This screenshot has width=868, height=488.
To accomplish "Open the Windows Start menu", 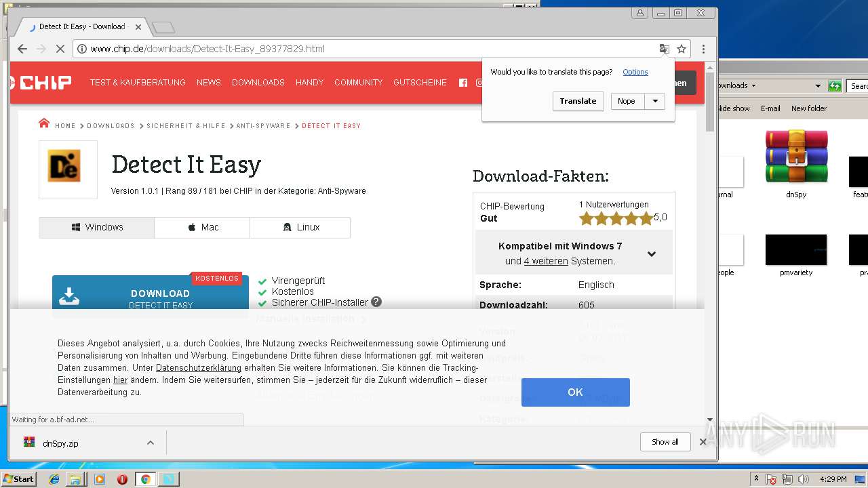I will (18, 479).
